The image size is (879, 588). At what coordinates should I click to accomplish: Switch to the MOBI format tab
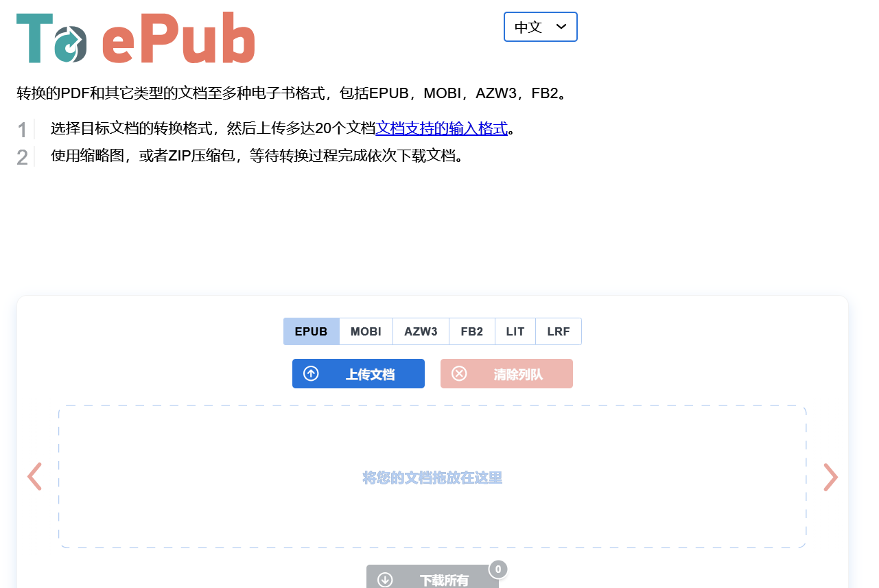click(366, 331)
